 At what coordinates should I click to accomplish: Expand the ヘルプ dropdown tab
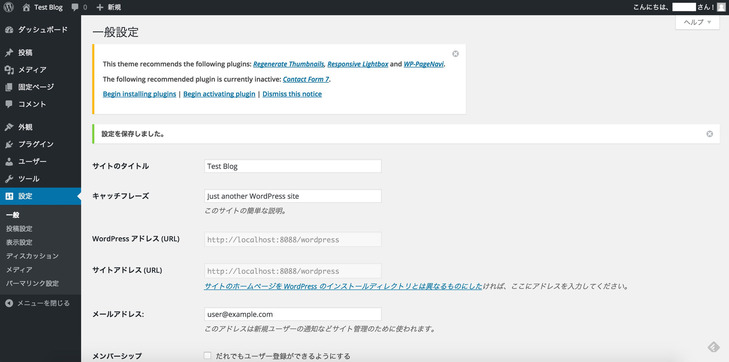697,22
